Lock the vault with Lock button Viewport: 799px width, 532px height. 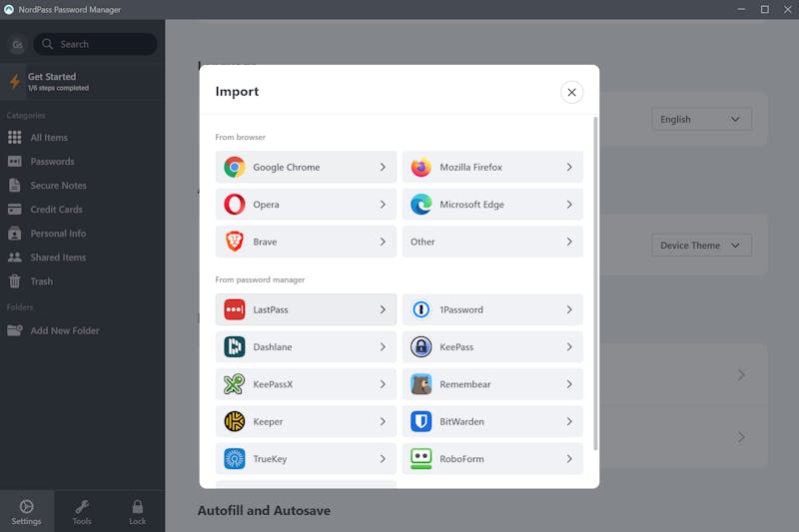click(x=137, y=512)
